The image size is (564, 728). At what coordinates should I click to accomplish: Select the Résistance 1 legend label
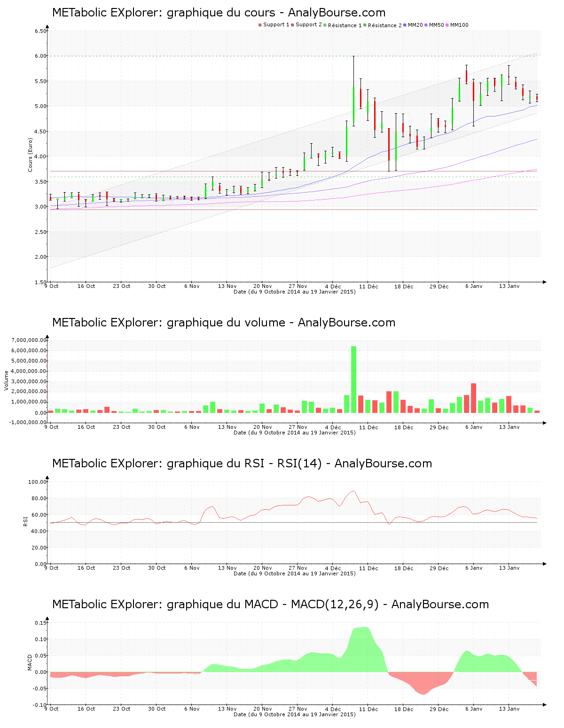coord(345,25)
